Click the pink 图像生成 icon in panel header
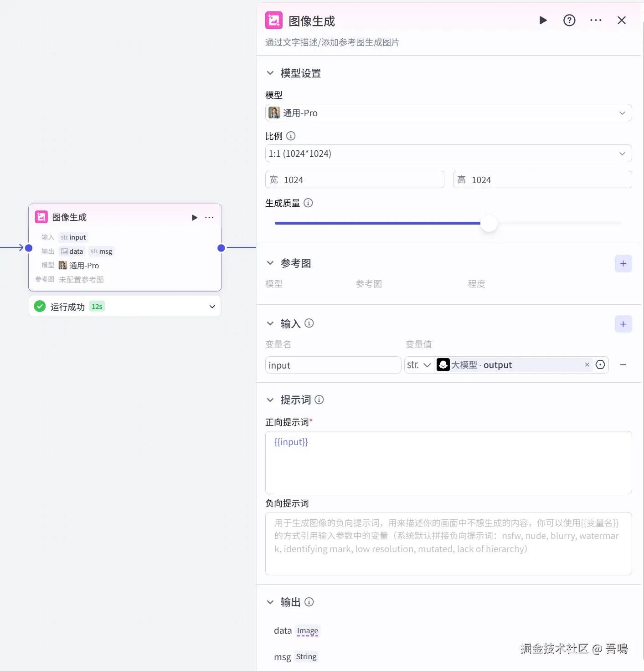 [x=274, y=20]
